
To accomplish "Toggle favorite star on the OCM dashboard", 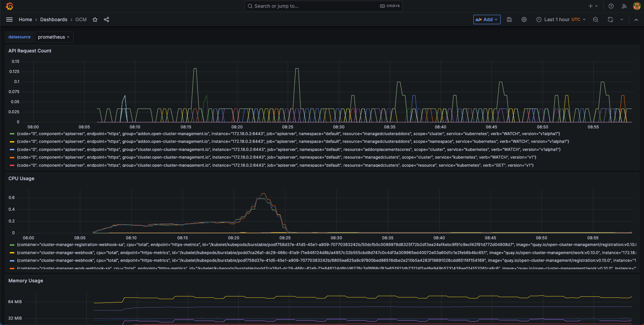I will pos(95,19).
